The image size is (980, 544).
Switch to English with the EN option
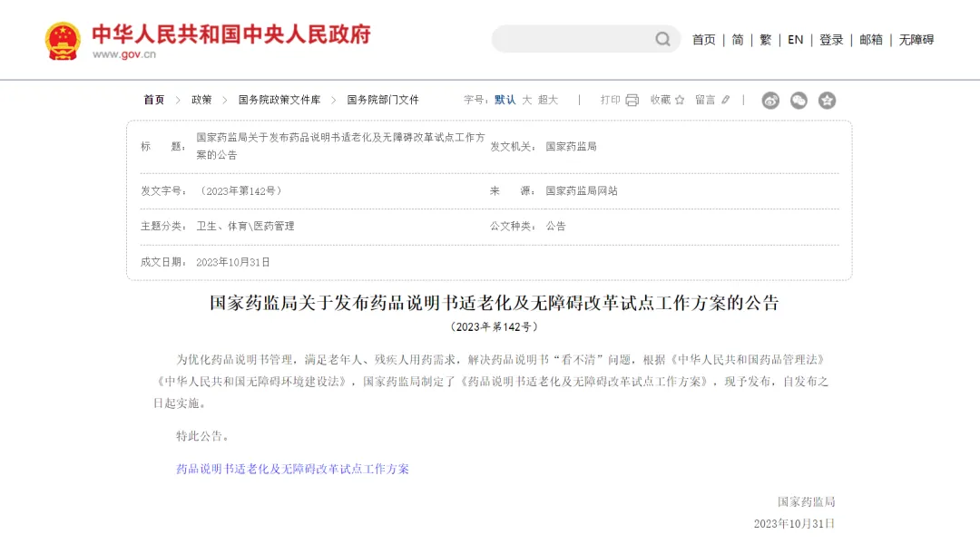[795, 40]
